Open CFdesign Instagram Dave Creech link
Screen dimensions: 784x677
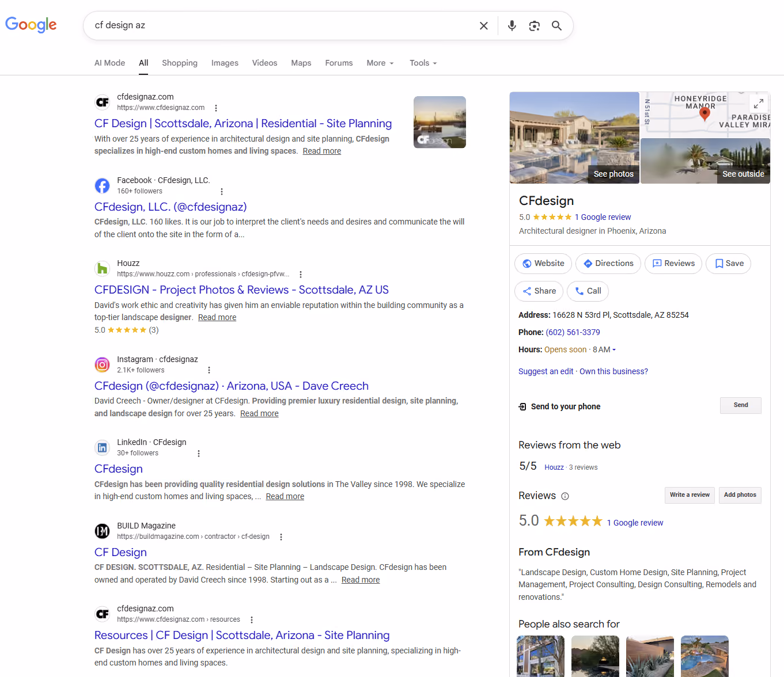click(x=232, y=386)
